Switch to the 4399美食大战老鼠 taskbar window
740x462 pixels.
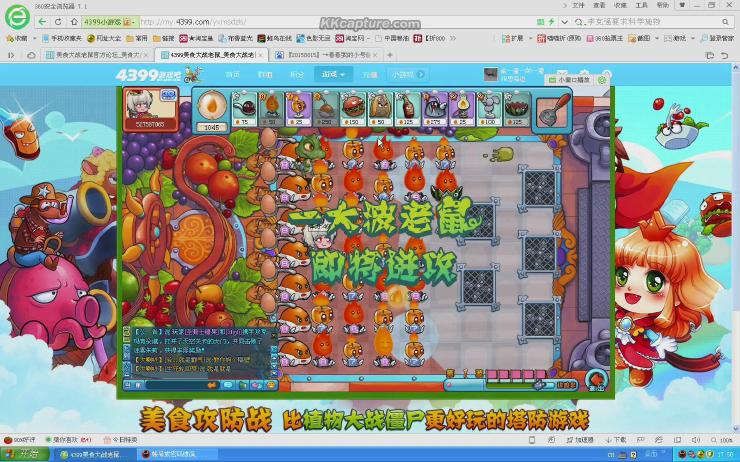click(x=95, y=454)
